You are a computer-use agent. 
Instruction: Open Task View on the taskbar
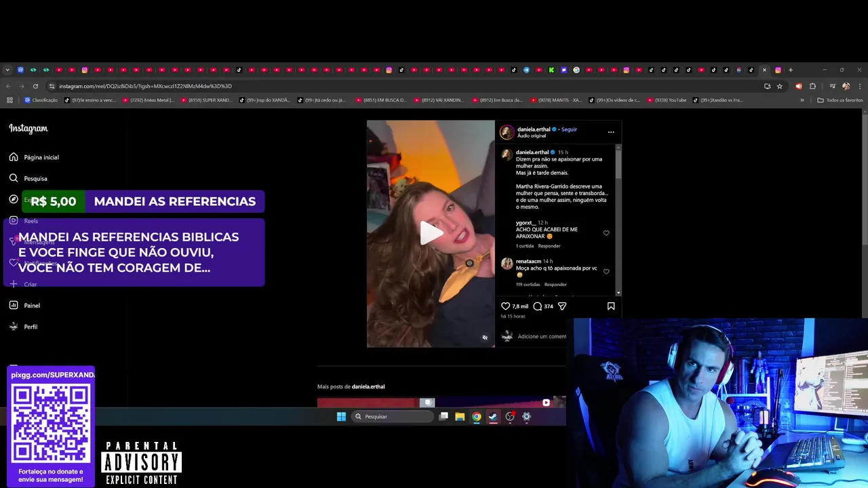tap(443, 417)
